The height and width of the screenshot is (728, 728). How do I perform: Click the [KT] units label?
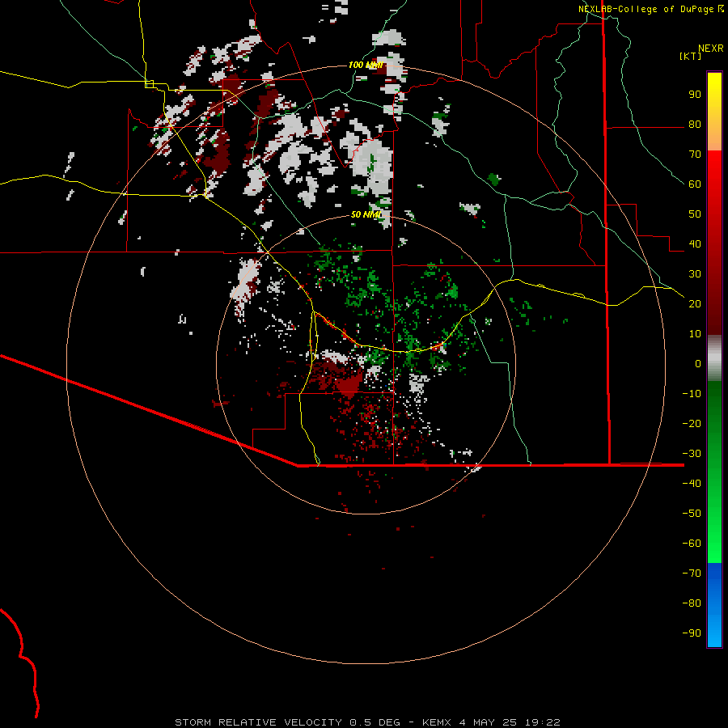(x=690, y=56)
